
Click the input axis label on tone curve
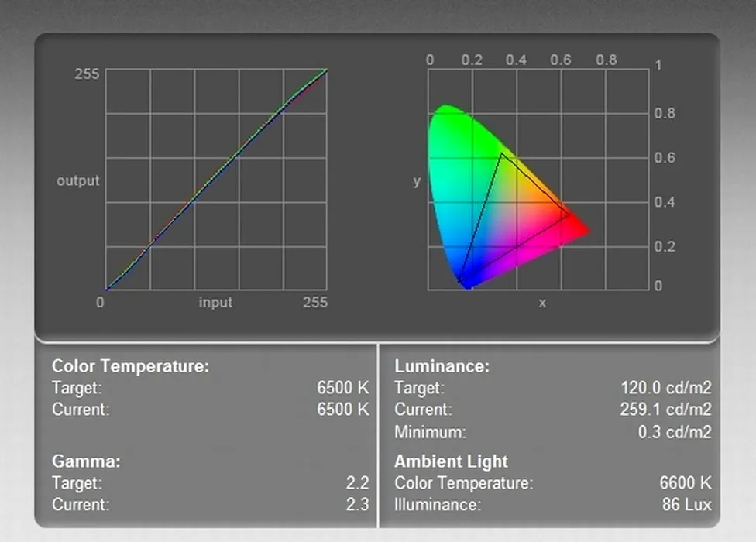215,303
